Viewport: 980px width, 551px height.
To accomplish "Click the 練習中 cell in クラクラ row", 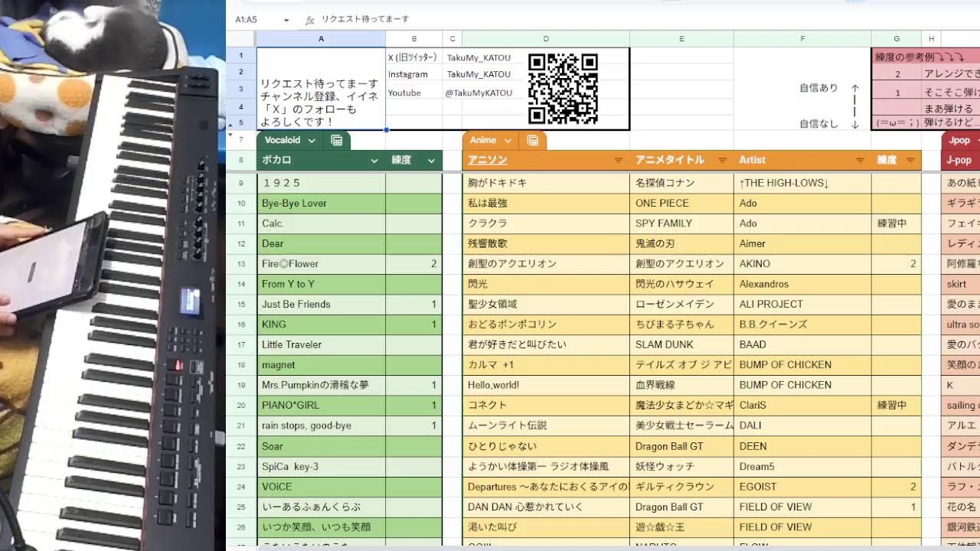I will point(897,223).
